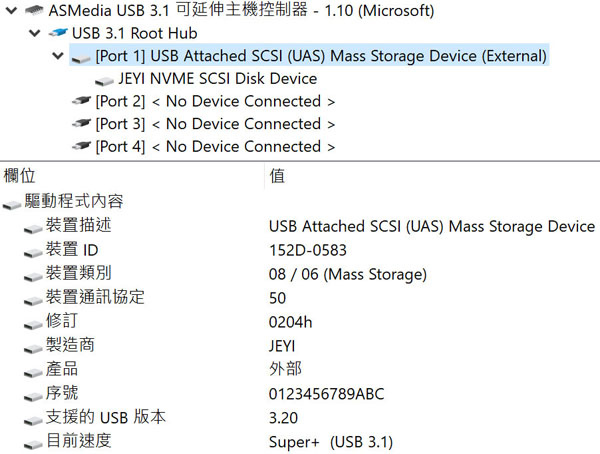Select the JEYI NVME SCSI Disk Device entry

click(x=217, y=79)
